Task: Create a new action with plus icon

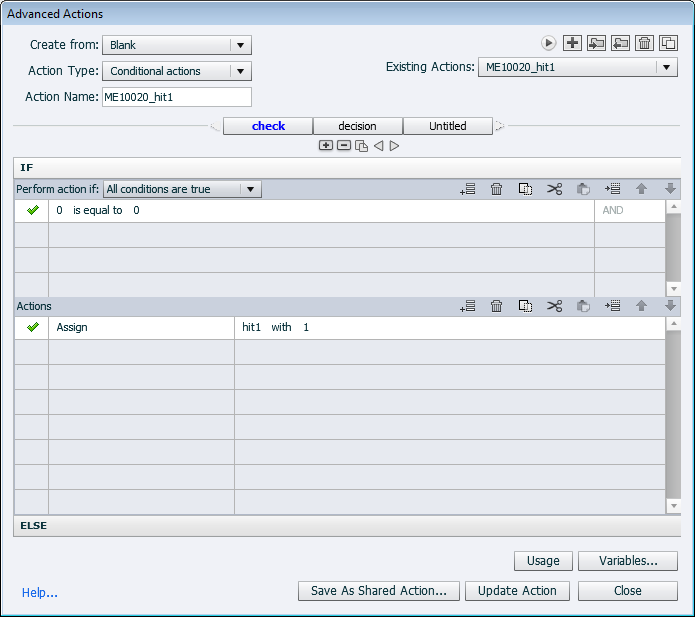Action: pos(572,43)
